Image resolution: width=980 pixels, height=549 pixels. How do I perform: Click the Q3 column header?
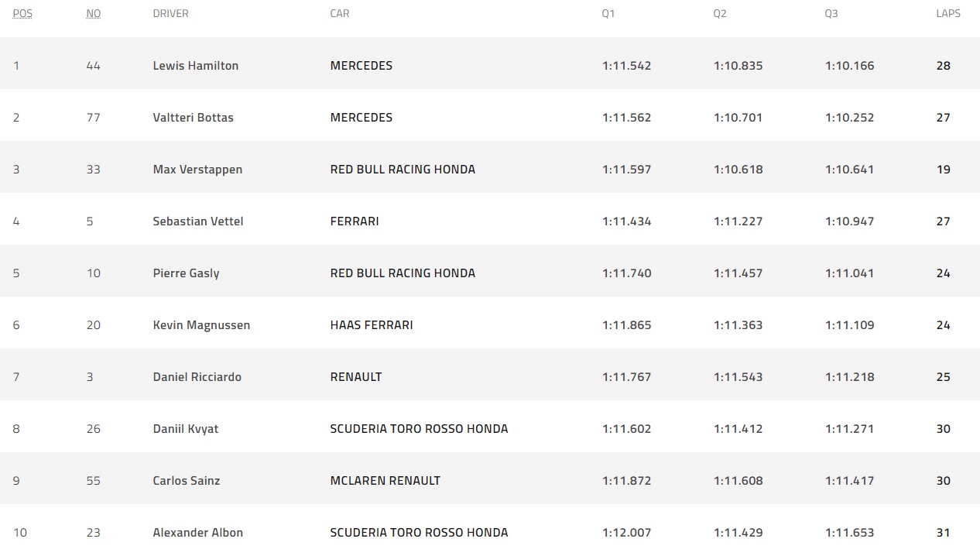831,14
